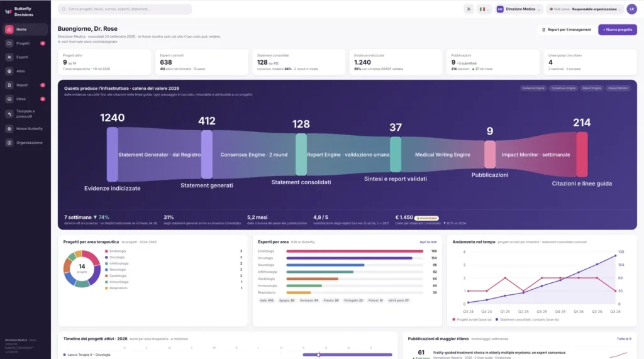Screen dimensions: 644x359
Task: Click Nuovo progetto button
Action: point(618,30)
